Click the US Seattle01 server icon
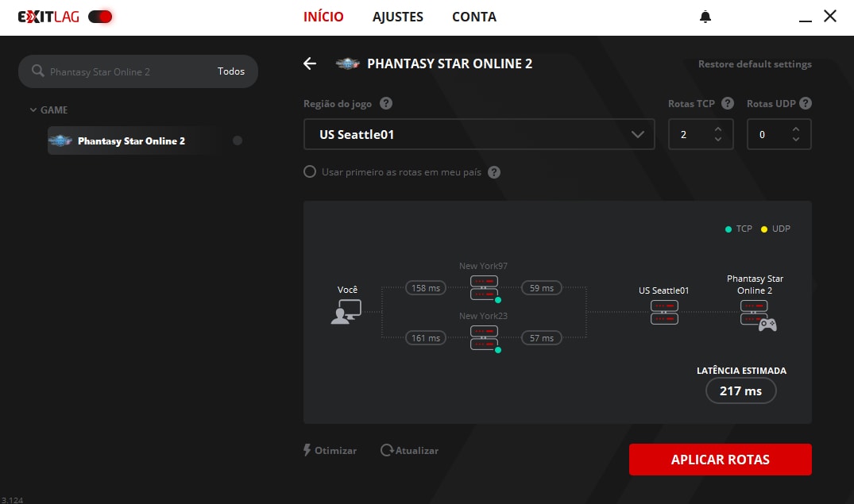 (x=664, y=312)
